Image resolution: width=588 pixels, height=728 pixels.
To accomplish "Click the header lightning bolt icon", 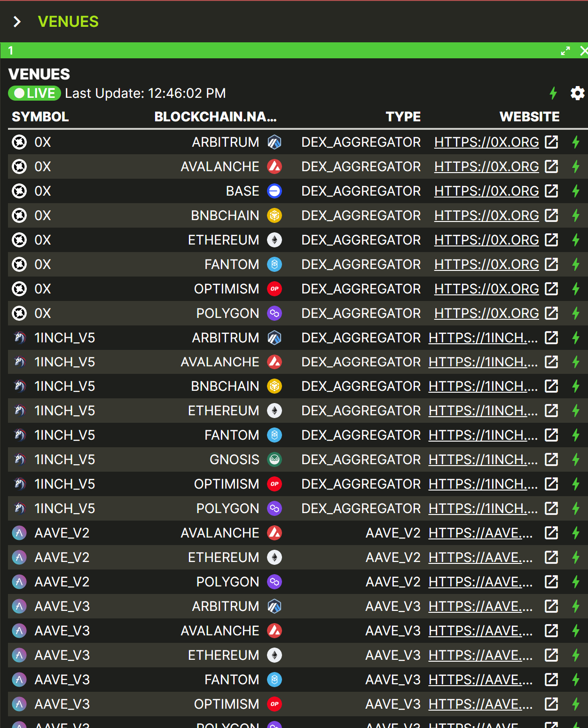I will pos(553,93).
